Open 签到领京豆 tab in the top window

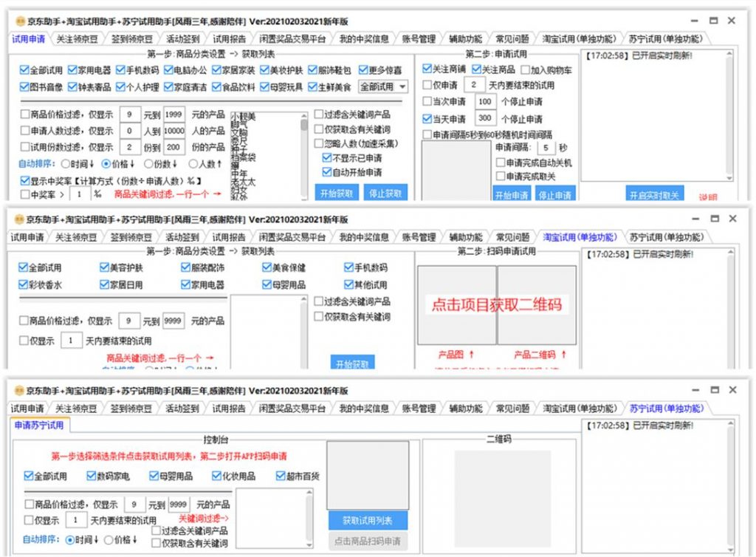pyautogui.click(x=132, y=39)
